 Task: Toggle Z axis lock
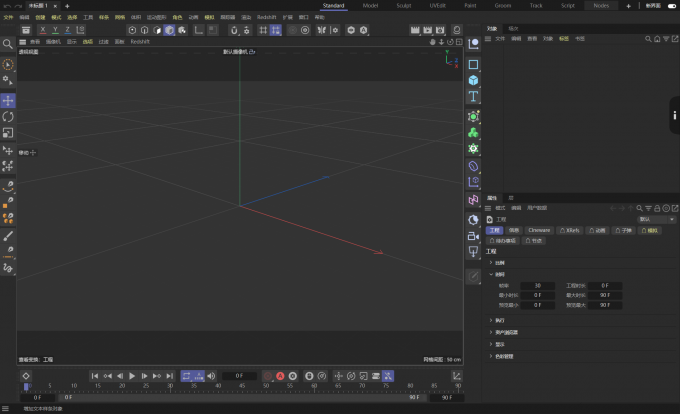click(68, 30)
